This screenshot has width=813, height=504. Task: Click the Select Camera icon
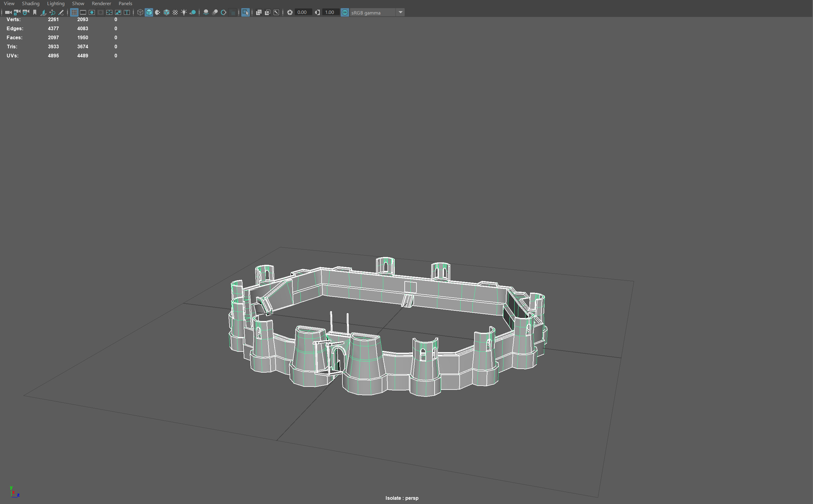8,12
